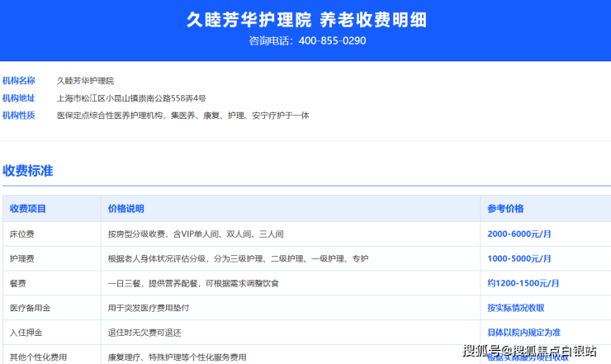This screenshot has height=364, width=611.
Task: Click the price note 具体以院内规定为准
Action: [x=524, y=333]
